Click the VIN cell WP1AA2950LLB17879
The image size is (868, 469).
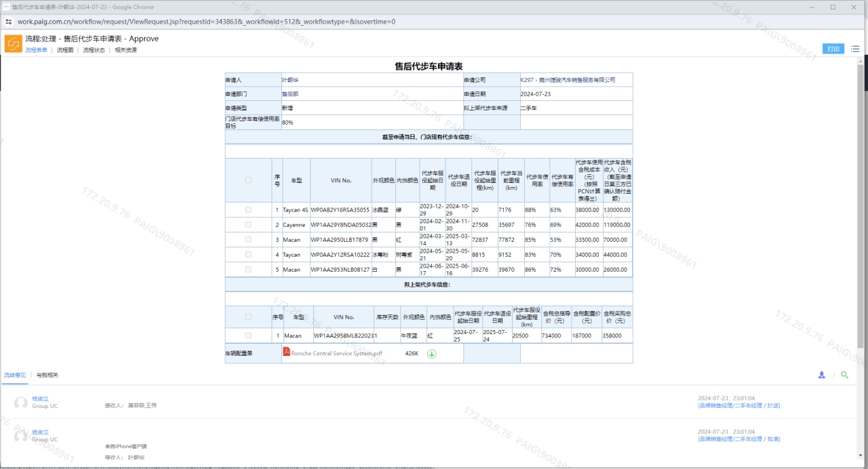pos(340,240)
